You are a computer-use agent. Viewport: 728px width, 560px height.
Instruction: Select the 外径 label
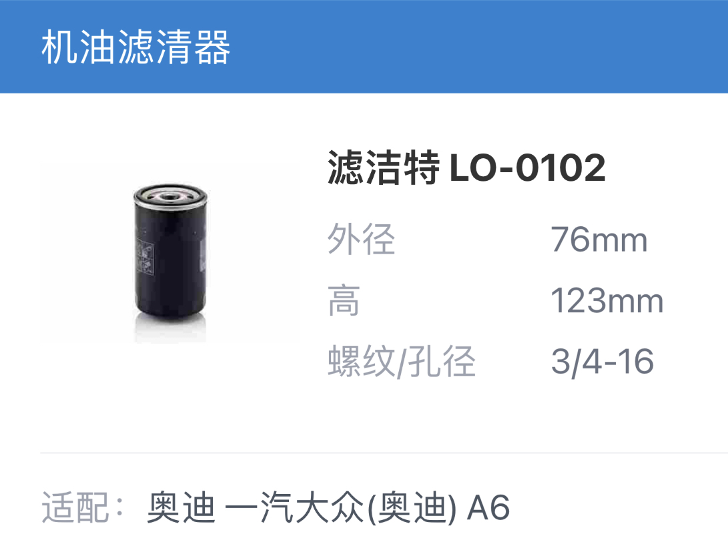pyautogui.click(x=361, y=239)
